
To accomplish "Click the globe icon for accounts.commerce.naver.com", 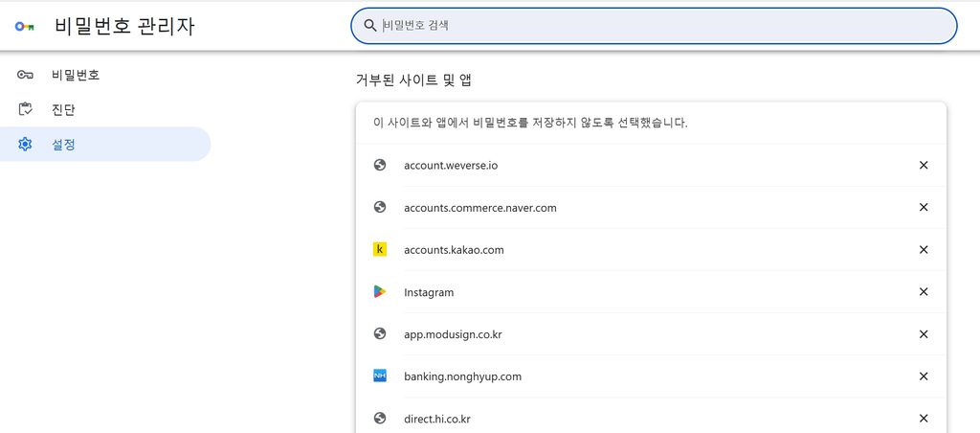I will [379, 207].
